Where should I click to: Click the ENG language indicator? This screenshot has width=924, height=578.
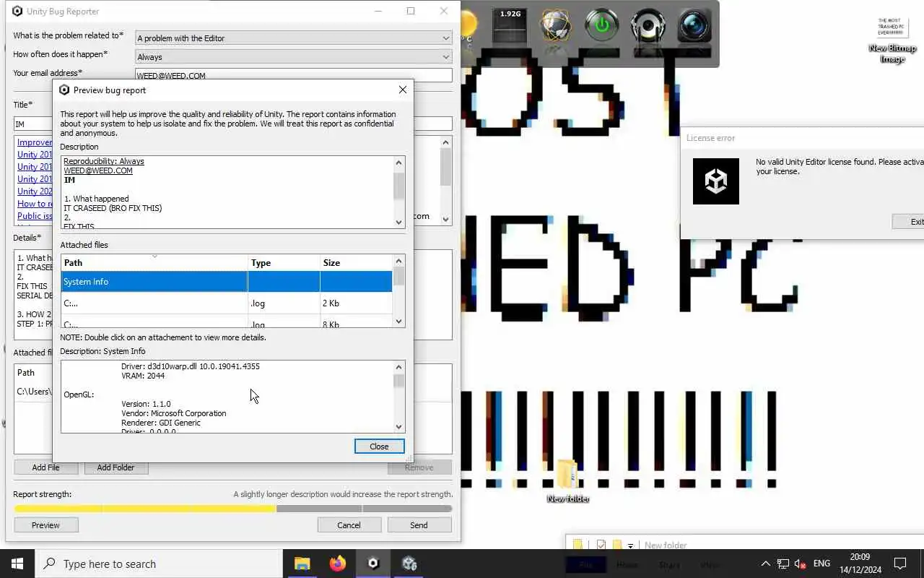(x=821, y=564)
